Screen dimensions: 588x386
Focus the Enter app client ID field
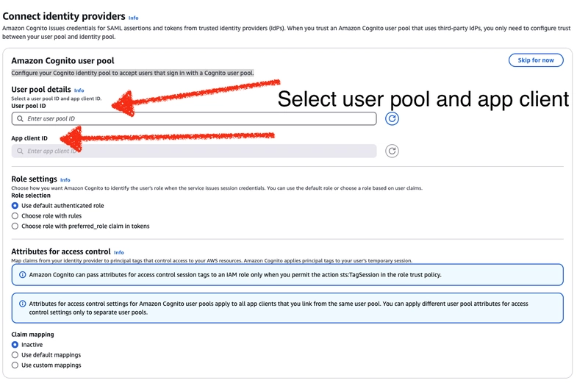[194, 151]
